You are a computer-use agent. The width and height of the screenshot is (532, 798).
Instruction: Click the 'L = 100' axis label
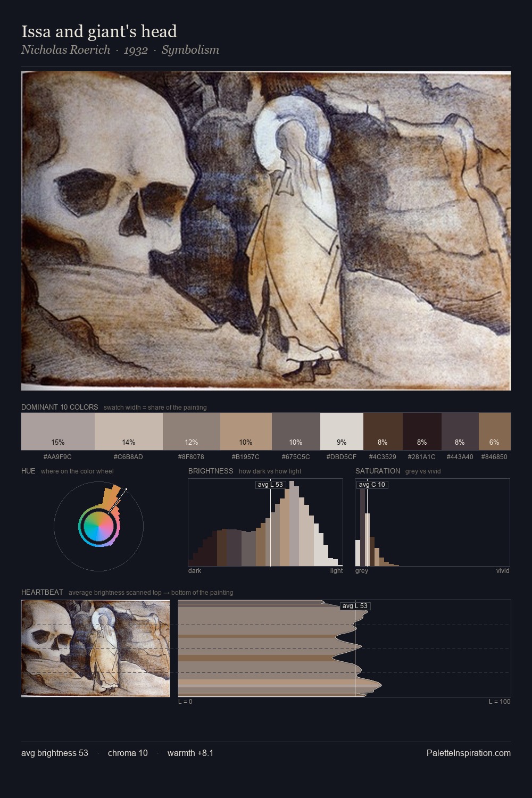pyautogui.click(x=500, y=702)
